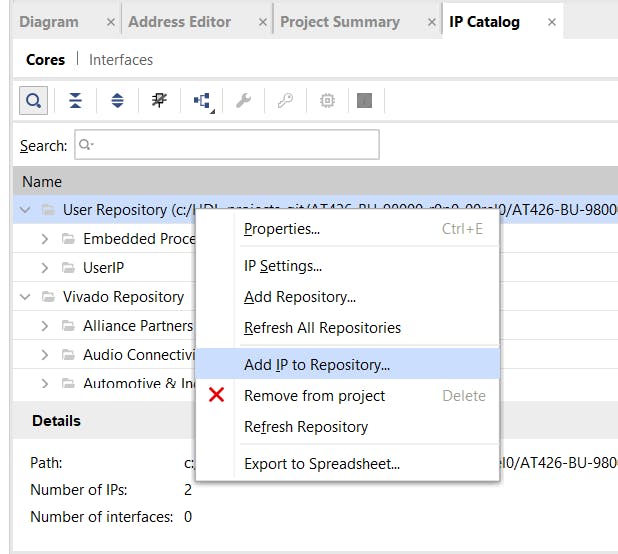
Task: Switch to the Diagram tab
Action: pyautogui.click(x=49, y=22)
